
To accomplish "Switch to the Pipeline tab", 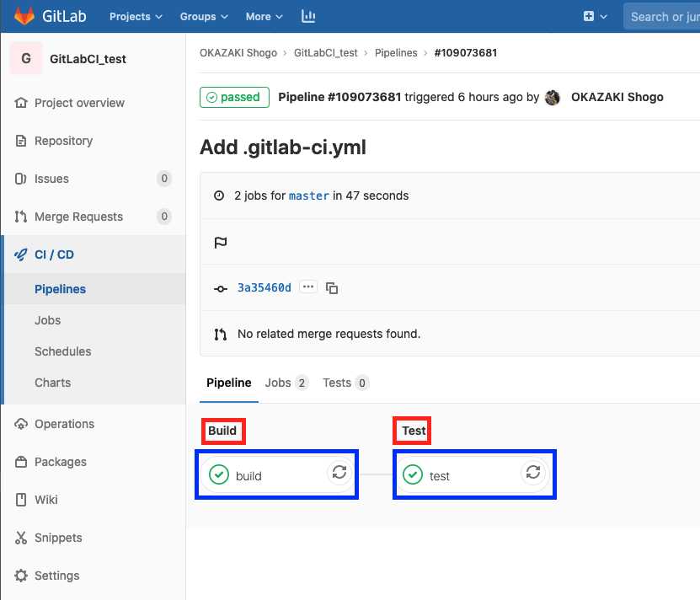I will (x=229, y=383).
